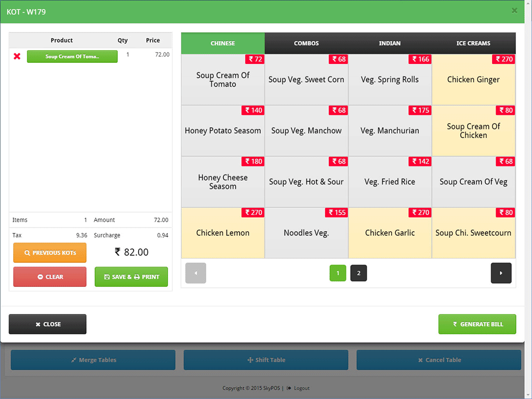Pick Soup Chi. Sweetcourn tile
Screen dimensions: 532x399
(x=473, y=233)
